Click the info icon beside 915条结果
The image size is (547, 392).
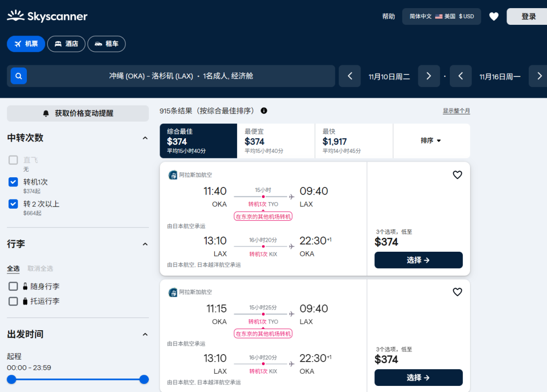264,111
